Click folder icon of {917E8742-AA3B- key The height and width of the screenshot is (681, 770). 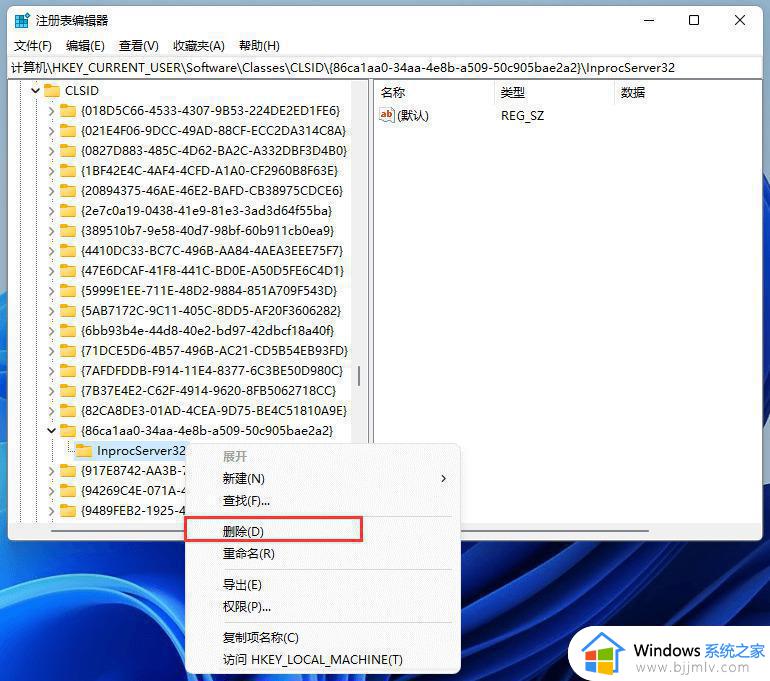68,471
